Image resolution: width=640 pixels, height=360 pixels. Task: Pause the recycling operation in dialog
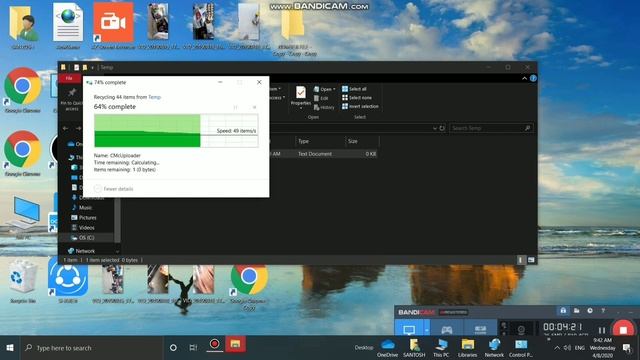tap(236, 107)
